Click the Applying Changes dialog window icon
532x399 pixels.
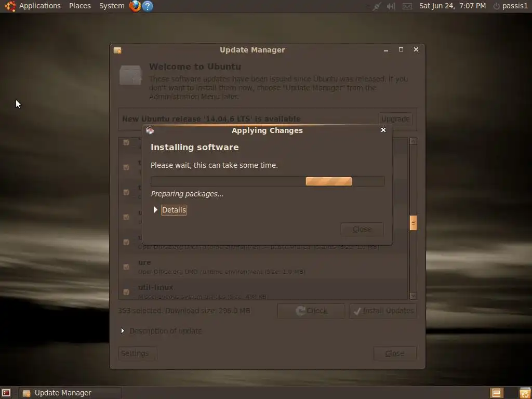[x=150, y=130]
